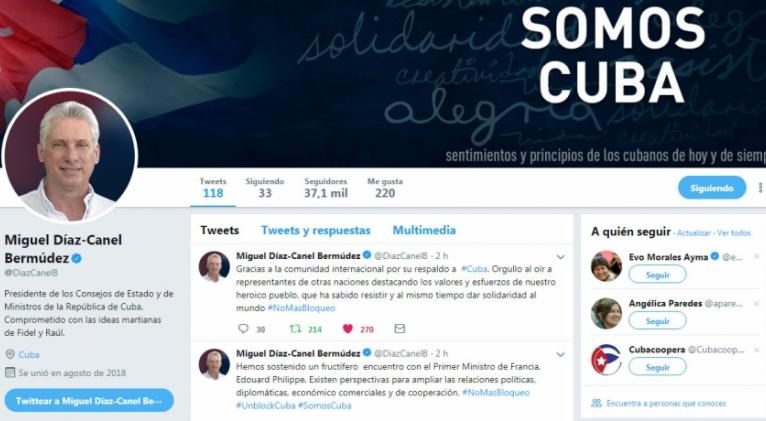Expand the first tweet's chevron menu
The image size is (766, 421).
point(560,257)
